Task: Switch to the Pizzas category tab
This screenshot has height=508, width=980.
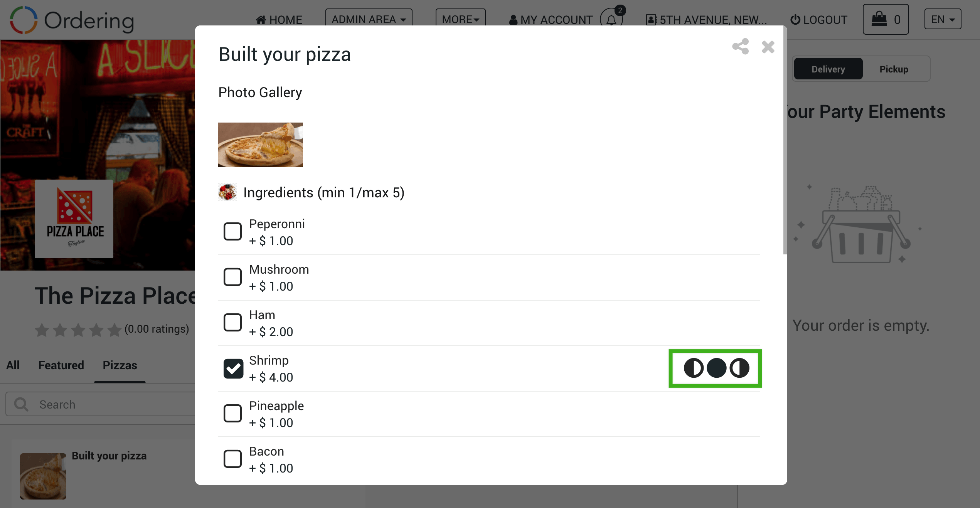Action: tap(120, 365)
